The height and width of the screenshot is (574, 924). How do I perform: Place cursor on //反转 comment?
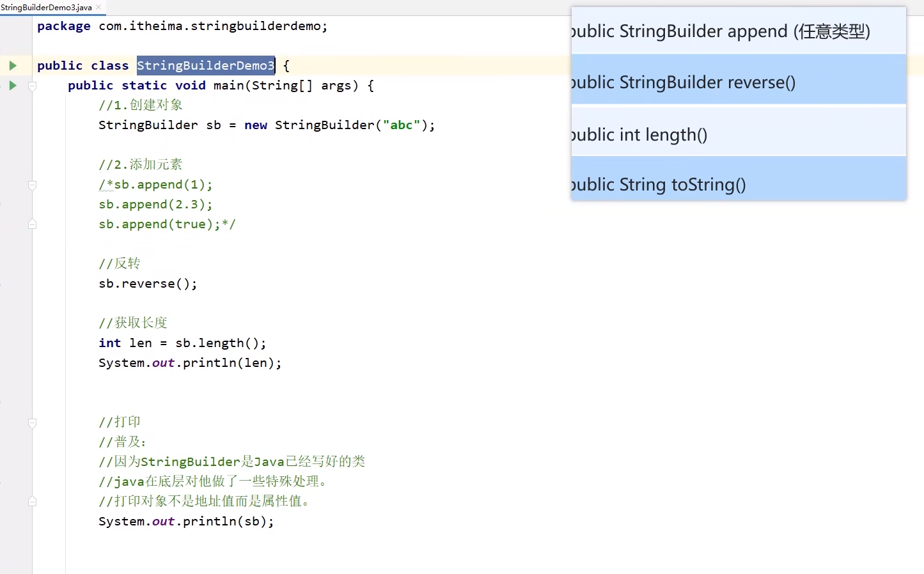coord(120,264)
